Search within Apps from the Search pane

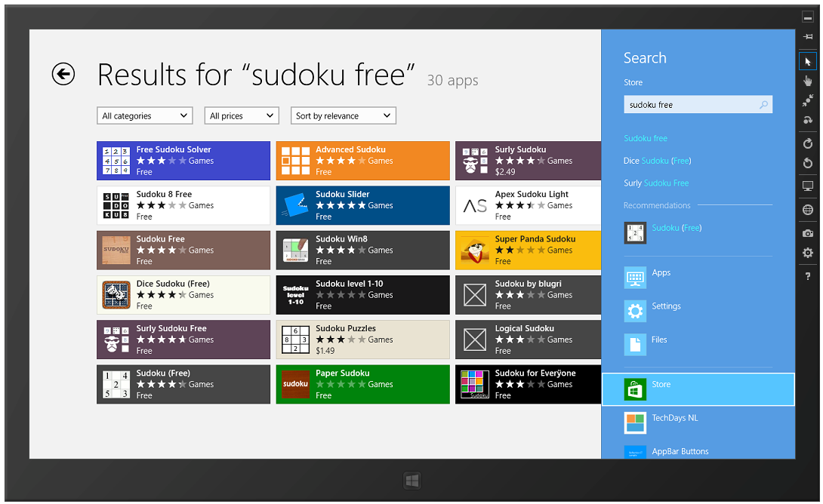pyautogui.click(x=698, y=278)
